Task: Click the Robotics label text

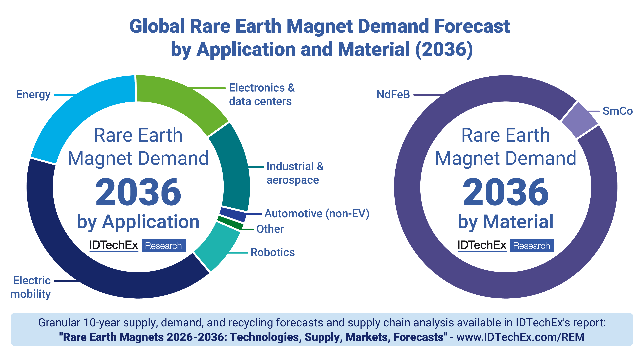Action: tap(273, 252)
